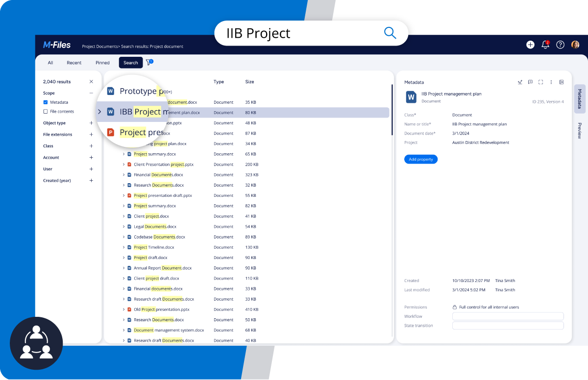Expand the Object type filter
Screen dimensions: 588x380
(91, 123)
